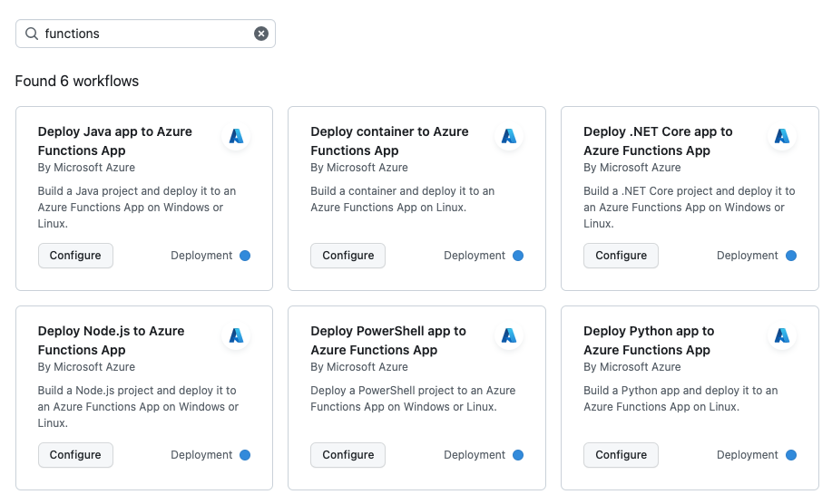
Task: Configure the Deploy PowerShell app workflow
Action: tap(348, 455)
